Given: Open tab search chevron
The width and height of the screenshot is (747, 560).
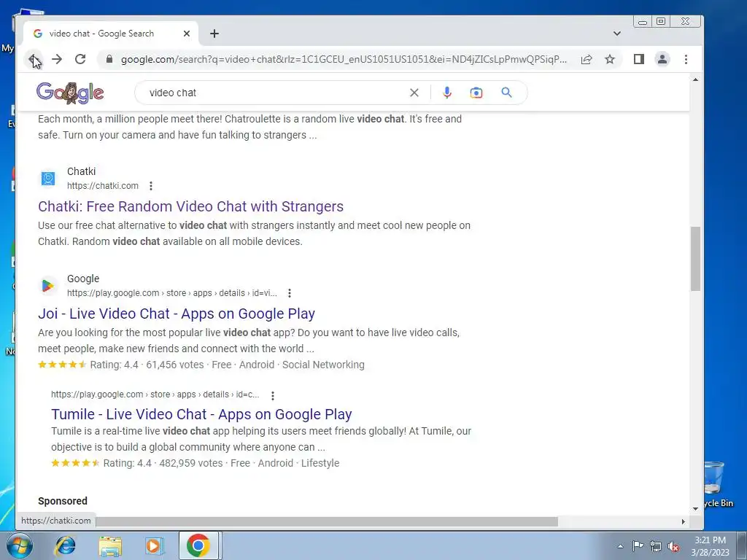Looking at the screenshot, I should pyautogui.click(x=617, y=34).
